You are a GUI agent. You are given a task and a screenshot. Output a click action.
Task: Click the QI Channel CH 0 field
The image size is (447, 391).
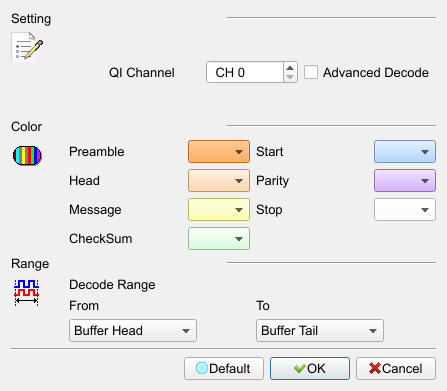pyautogui.click(x=245, y=72)
